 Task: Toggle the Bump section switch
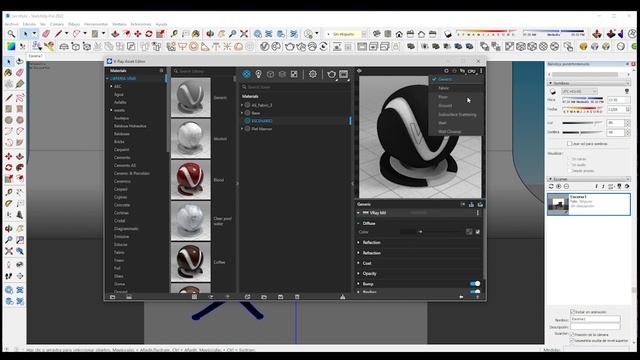click(x=475, y=284)
